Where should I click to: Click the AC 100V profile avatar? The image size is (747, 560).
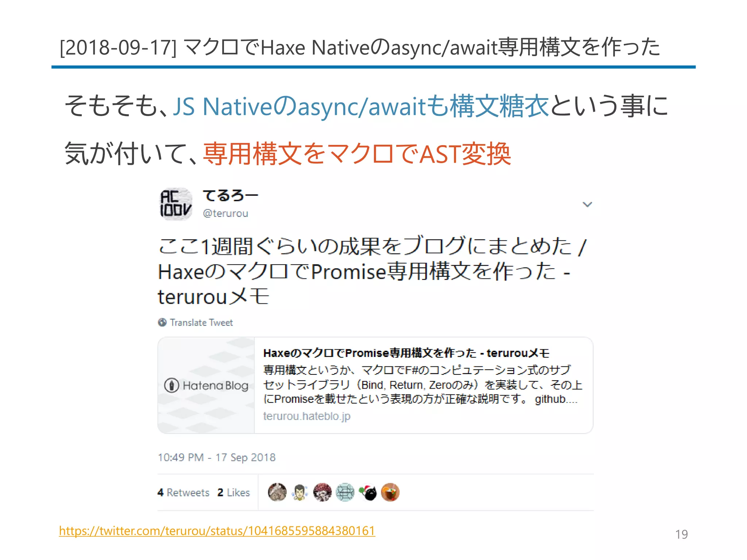click(x=176, y=204)
